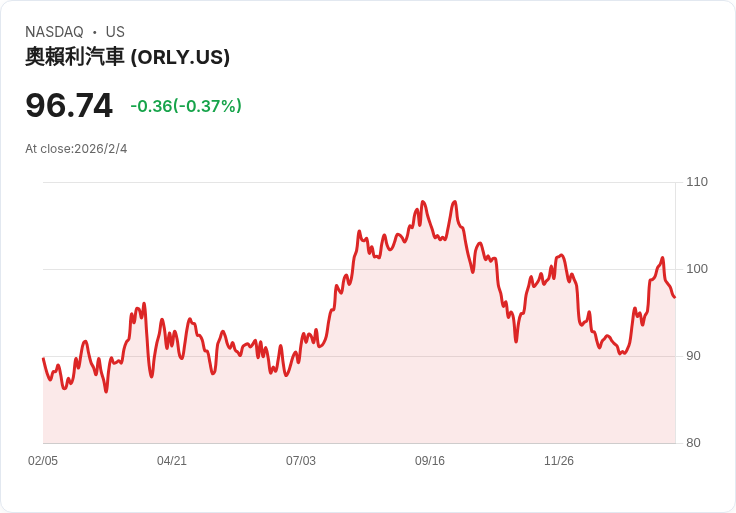
Task: Click the ORLY.US stock title
Action: click(x=127, y=57)
